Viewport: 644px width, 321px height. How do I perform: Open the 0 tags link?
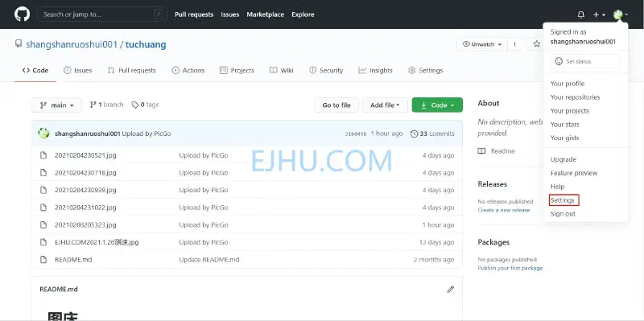(145, 105)
